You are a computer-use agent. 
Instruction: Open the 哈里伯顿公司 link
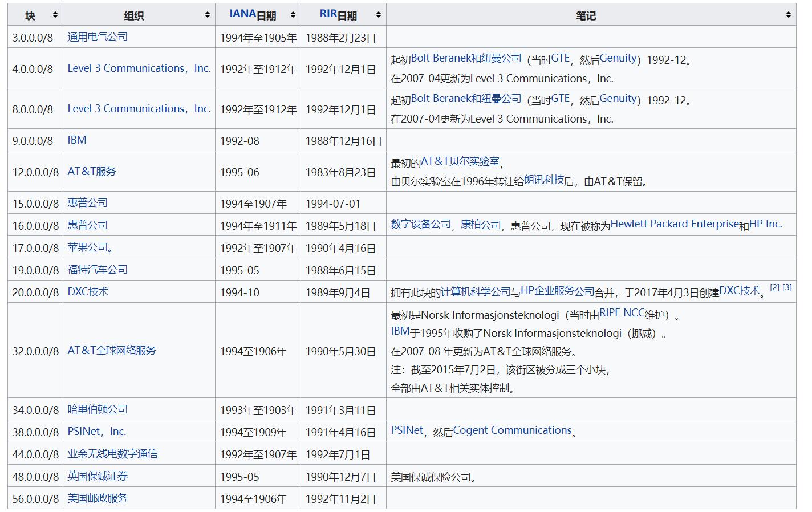click(98, 409)
